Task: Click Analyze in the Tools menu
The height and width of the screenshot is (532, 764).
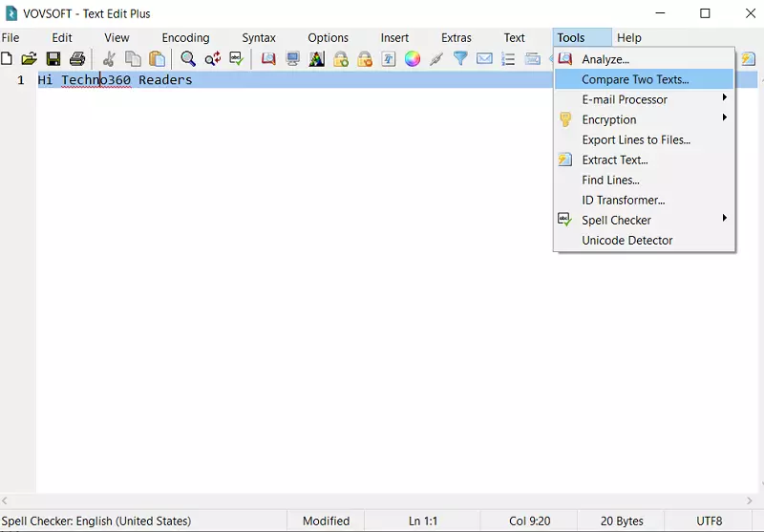Action: point(605,59)
